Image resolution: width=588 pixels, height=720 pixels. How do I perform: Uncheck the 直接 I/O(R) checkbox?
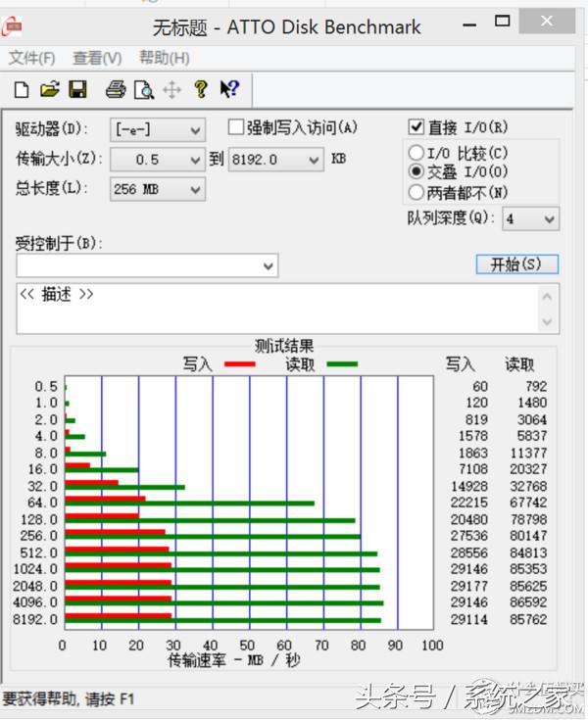pos(416,126)
